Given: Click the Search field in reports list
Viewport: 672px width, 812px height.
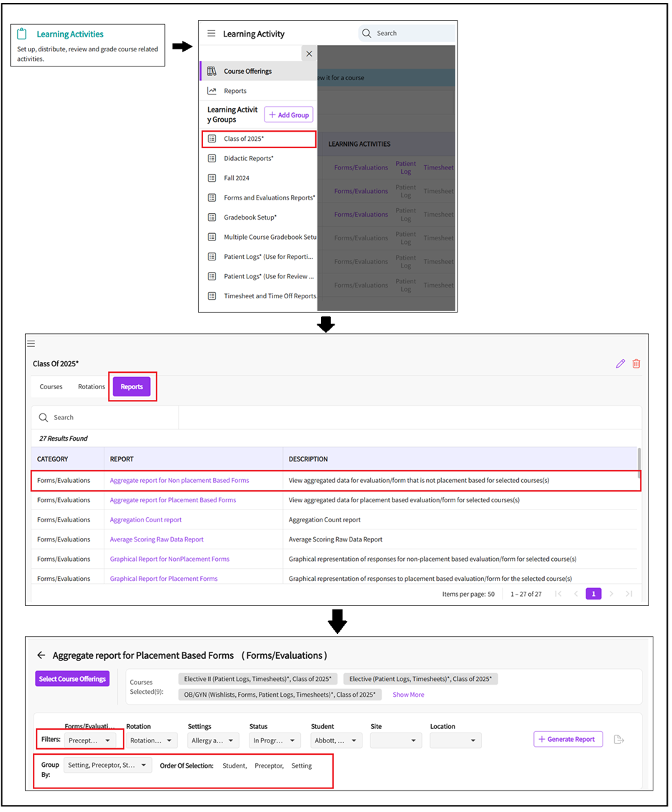Looking at the screenshot, I should (107, 418).
